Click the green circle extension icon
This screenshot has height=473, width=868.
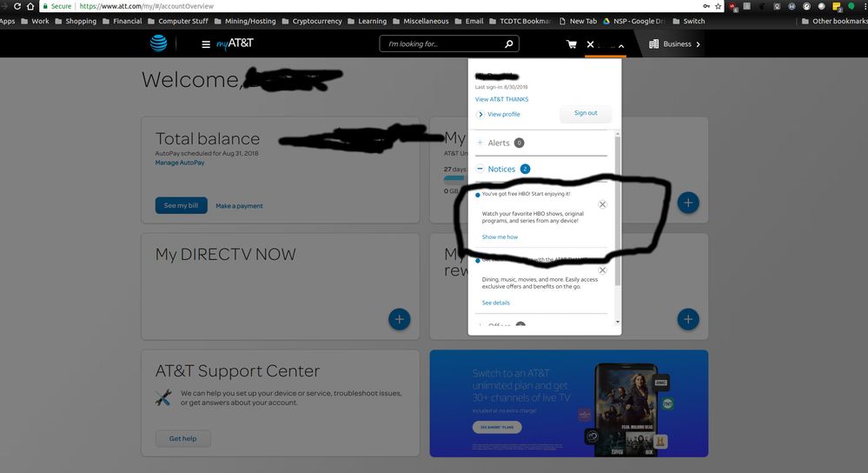(851, 6)
